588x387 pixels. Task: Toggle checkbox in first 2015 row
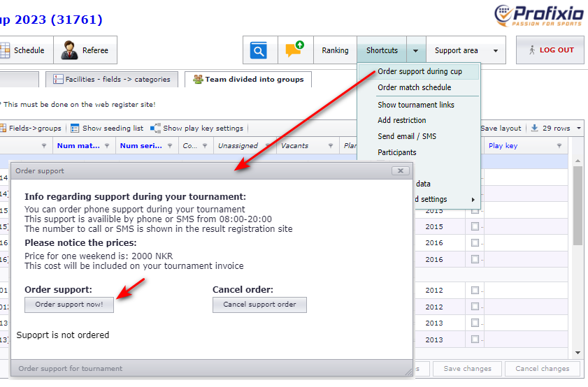(475, 210)
